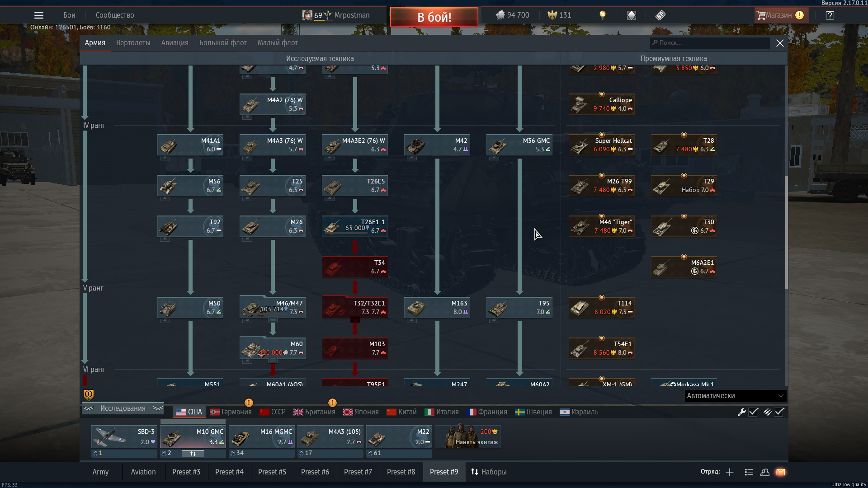Expand the M60 group handle
The image size is (868, 488).
tap(273, 361)
